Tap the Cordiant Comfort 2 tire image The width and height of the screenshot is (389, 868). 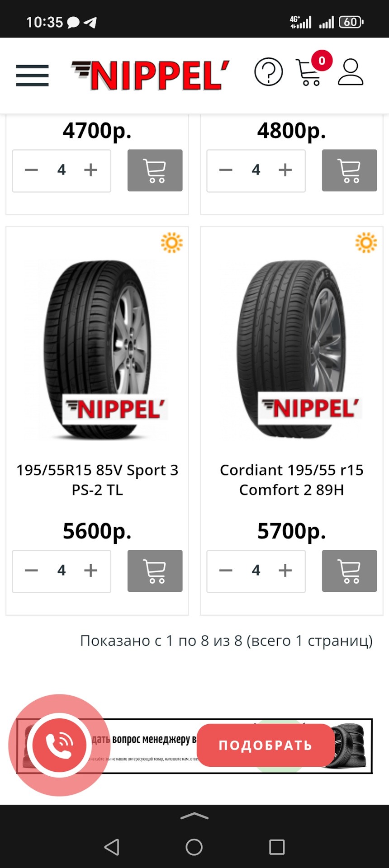[x=292, y=349]
